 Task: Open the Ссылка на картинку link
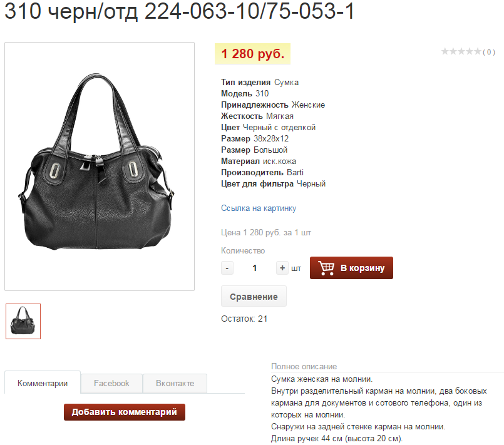tap(259, 208)
